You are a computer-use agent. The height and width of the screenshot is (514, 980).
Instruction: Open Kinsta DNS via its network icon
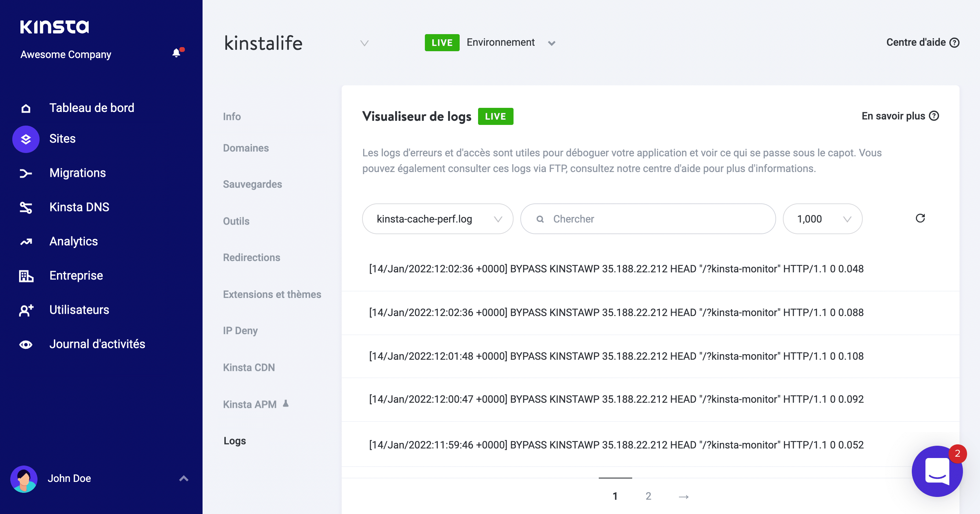click(26, 208)
